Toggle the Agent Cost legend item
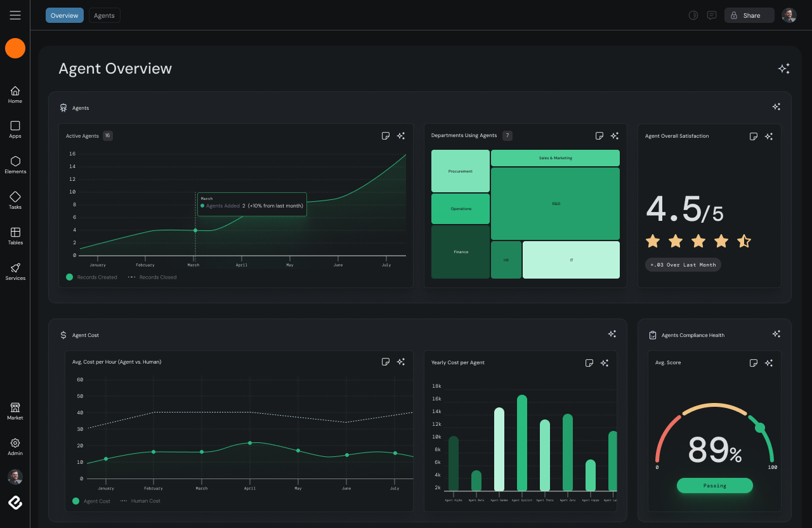The width and height of the screenshot is (812, 528). [x=91, y=501]
